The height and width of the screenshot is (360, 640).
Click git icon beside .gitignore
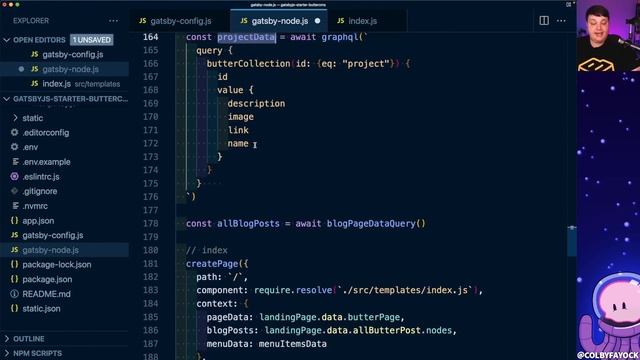[x=15, y=191]
